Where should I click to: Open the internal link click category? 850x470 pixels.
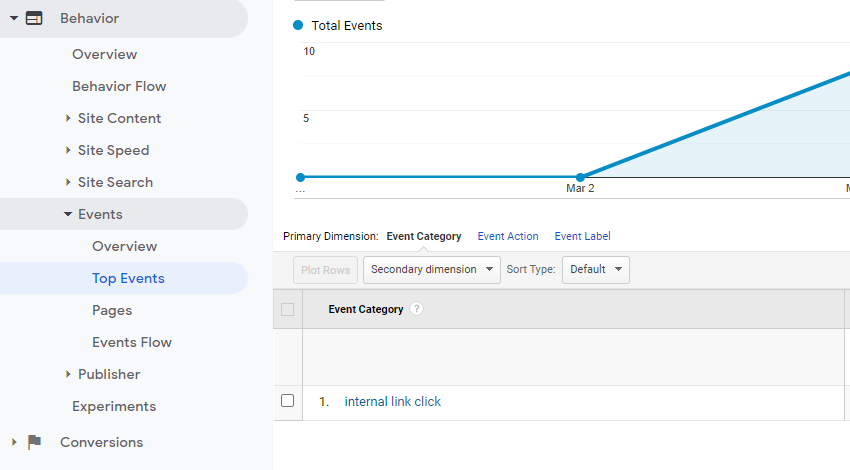[392, 401]
